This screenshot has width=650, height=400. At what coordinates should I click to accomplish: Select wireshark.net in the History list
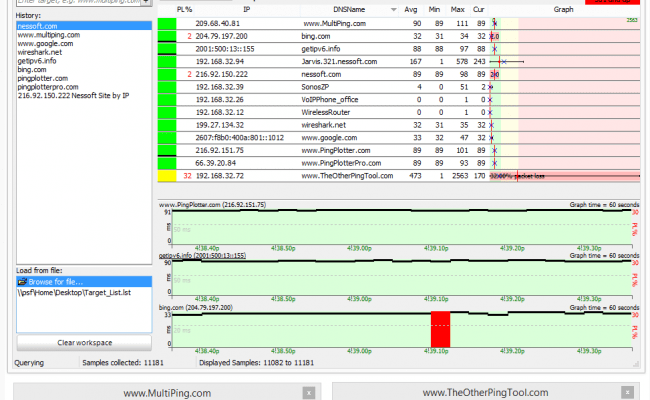(x=40, y=52)
